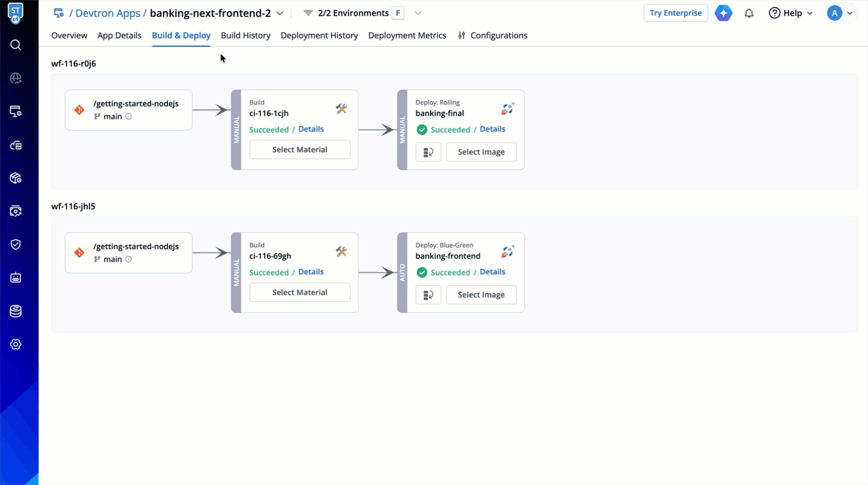Open Details link for banking-frontend deployment
Screen dimensions: 868x485
[492, 272]
